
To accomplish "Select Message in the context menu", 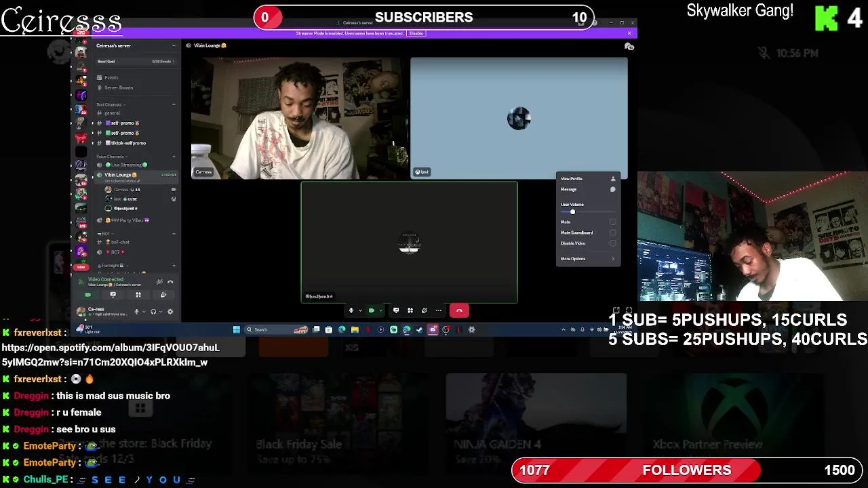I will (588, 189).
